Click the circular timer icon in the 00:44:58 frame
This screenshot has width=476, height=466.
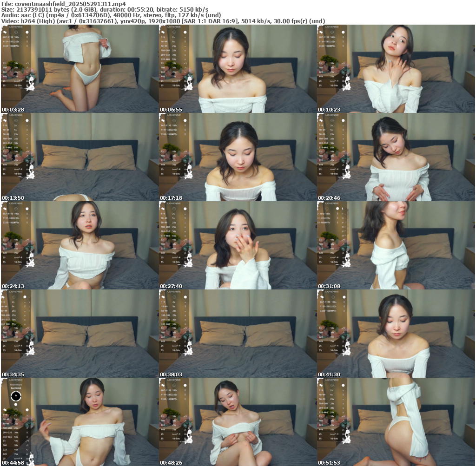pos(16,396)
